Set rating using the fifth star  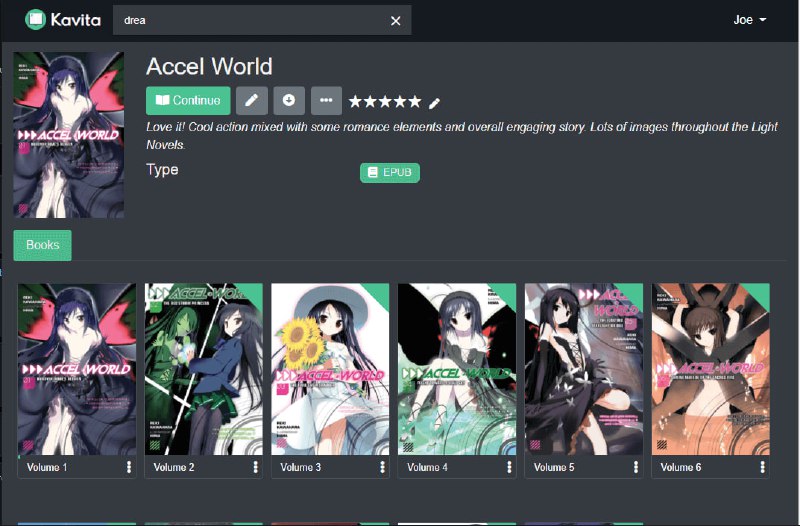(414, 102)
